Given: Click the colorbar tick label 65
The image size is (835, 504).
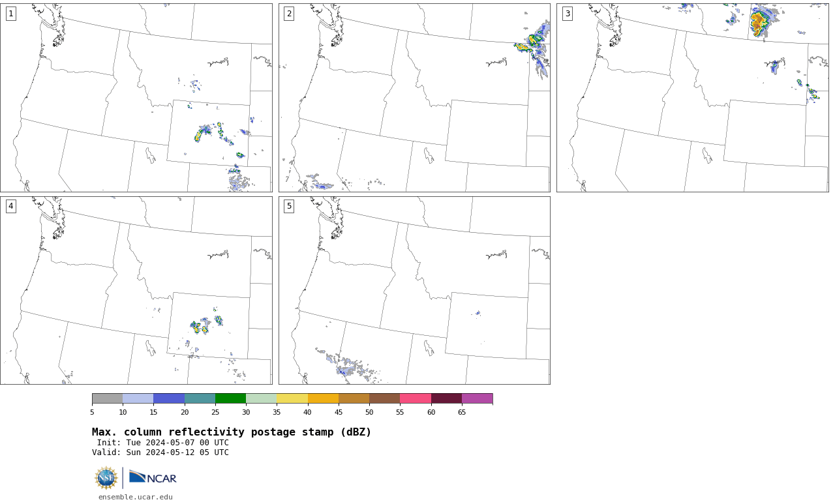Looking at the screenshot, I should pos(462,412).
